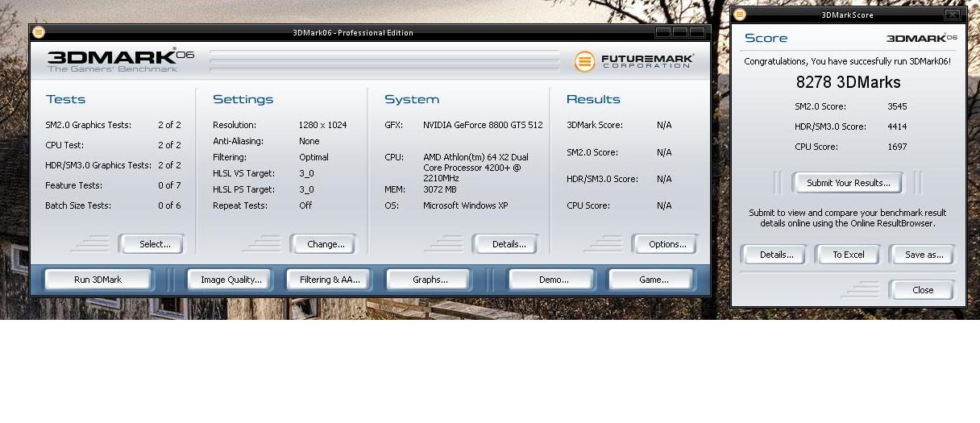This screenshot has height=423, width=980.
Task: Click the CPU Score value 1697
Action: [x=897, y=147]
